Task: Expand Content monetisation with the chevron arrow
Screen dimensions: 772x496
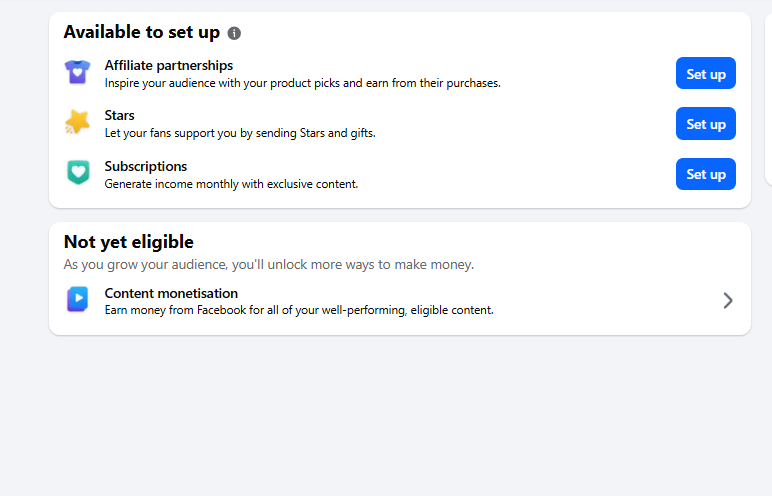Action: pyautogui.click(x=728, y=300)
